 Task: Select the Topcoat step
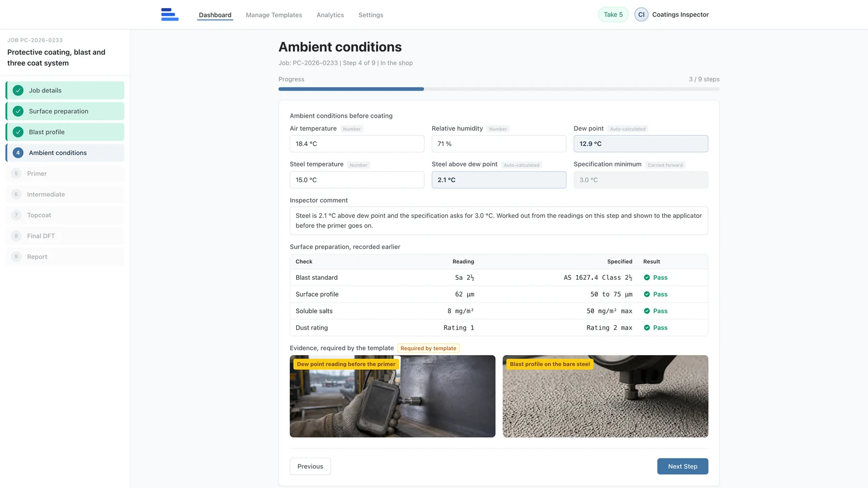[x=65, y=215]
